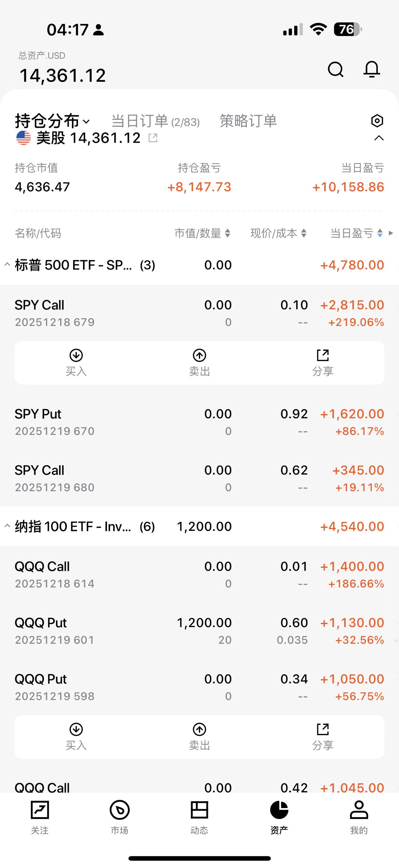Tap 卖出 under QQQ Put 598
399x868 pixels.
(199, 737)
